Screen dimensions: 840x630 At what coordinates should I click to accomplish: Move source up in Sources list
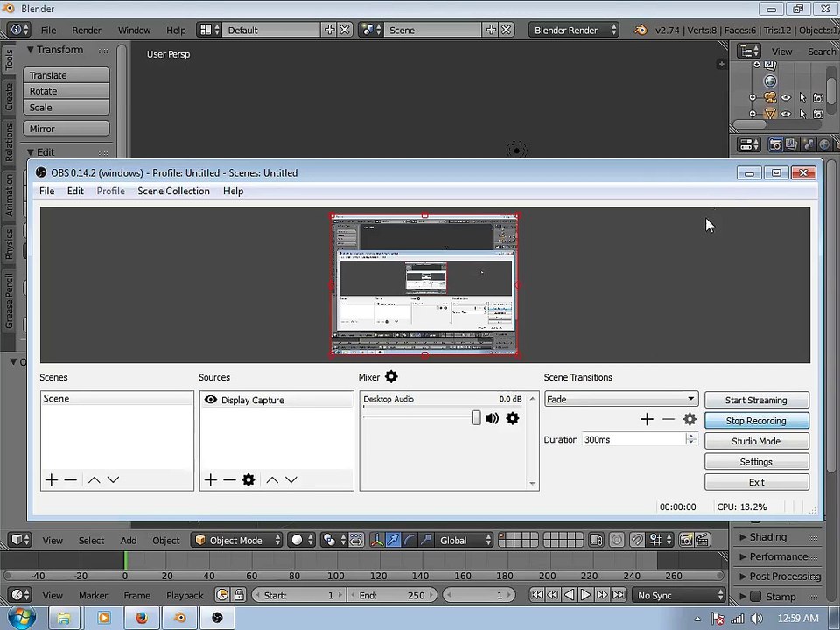pyautogui.click(x=272, y=480)
